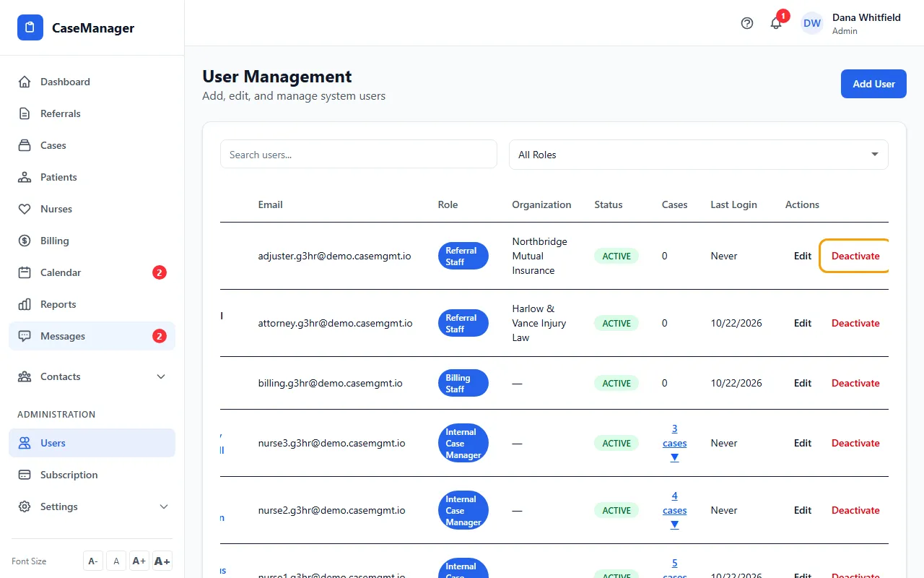Click the Calendar icon in sidebar
This screenshot has height=578, width=924.
coord(25,272)
